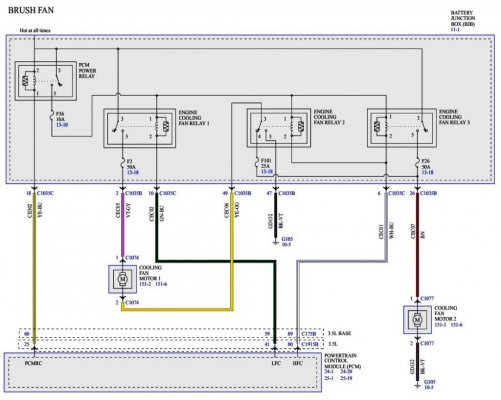Open the 13-10 reference under F36
The width and height of the screenshot is (501, 400).
coord(62,125)
